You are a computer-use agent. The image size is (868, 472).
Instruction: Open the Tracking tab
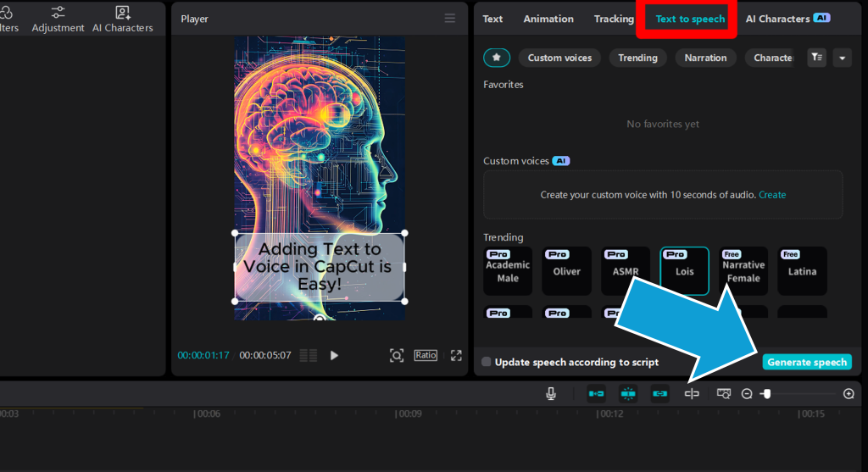pos(614,19)
